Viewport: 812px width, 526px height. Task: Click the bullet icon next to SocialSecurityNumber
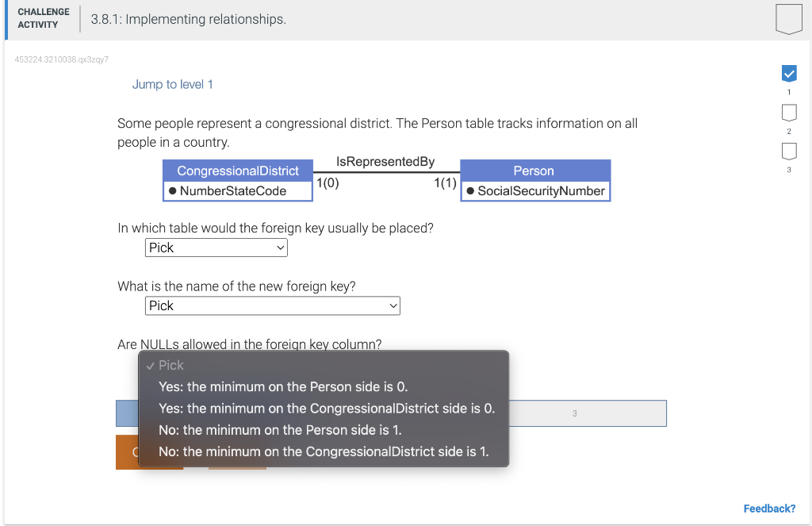[x=469, y=190]
